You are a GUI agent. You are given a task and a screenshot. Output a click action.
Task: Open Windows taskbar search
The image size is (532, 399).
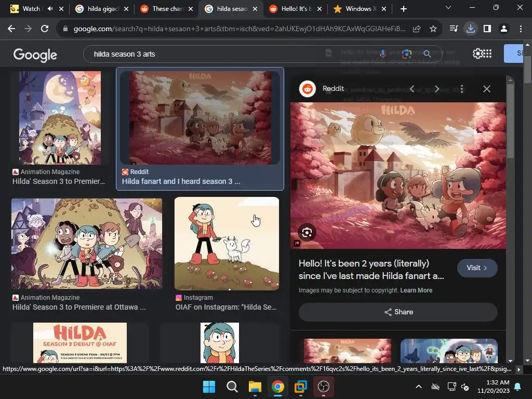(x=232, y=387)
